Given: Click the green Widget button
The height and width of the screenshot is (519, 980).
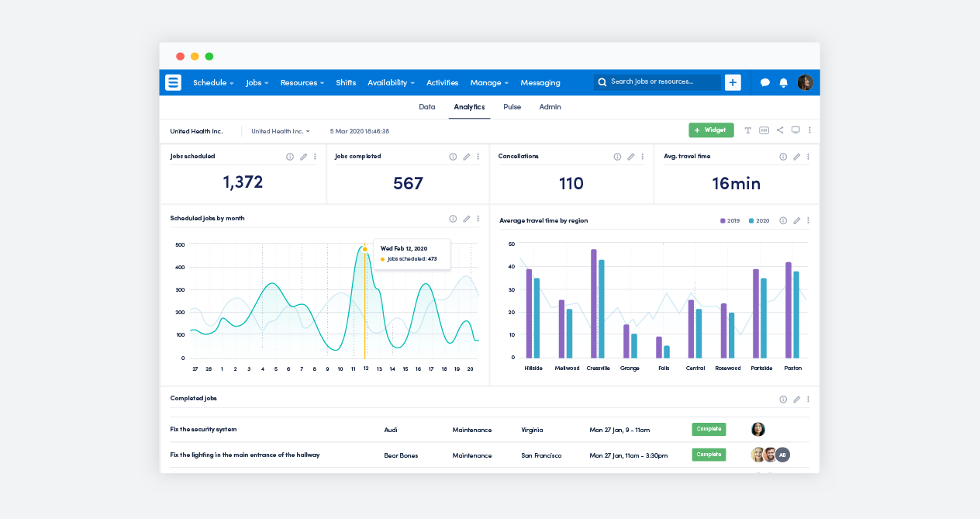Looking at the screenshot, I should pyautogui.click(x=711, y=130).
